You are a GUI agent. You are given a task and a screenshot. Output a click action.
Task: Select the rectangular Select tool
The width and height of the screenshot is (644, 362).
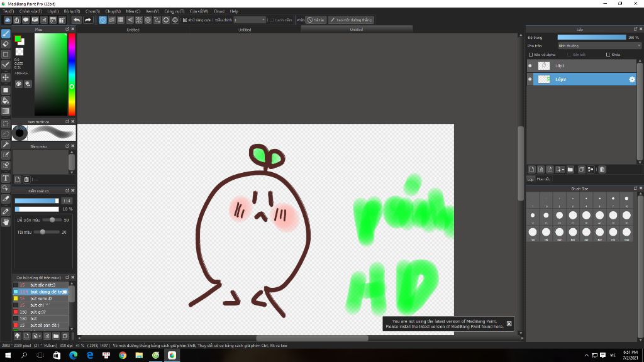click(6, 124)
